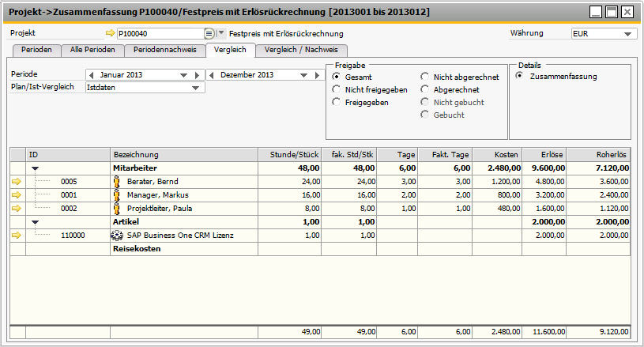Screen dimensions: 644x347
Task: Click the Projekt input field P100040
Action: [160, 34]
